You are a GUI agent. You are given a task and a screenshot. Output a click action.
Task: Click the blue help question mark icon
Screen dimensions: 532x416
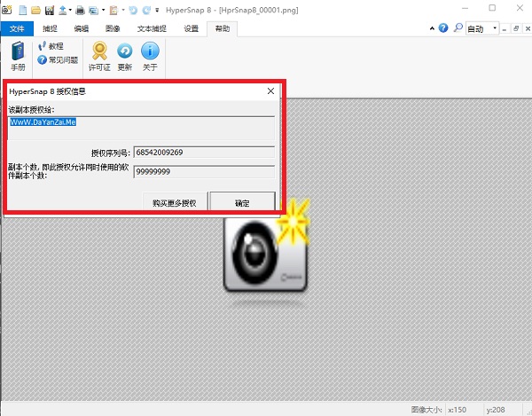pyautogui.click(x=443, y=28)
